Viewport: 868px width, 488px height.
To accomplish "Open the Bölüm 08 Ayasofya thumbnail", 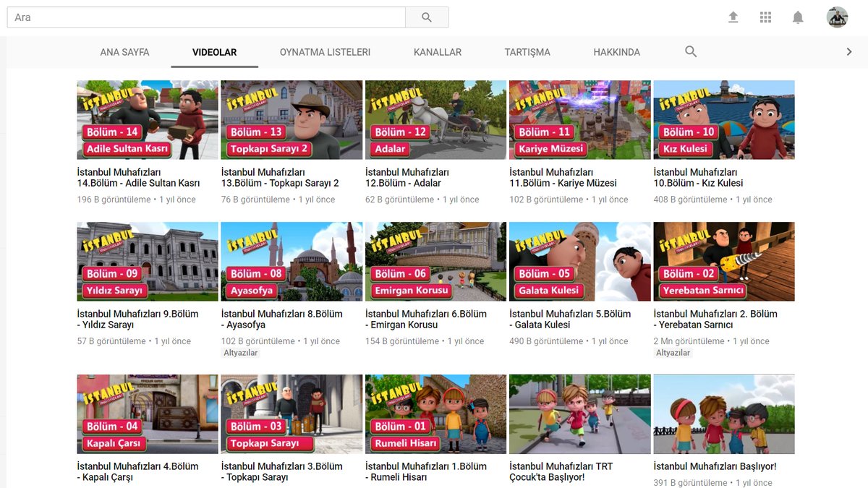I will pos(292,262).
